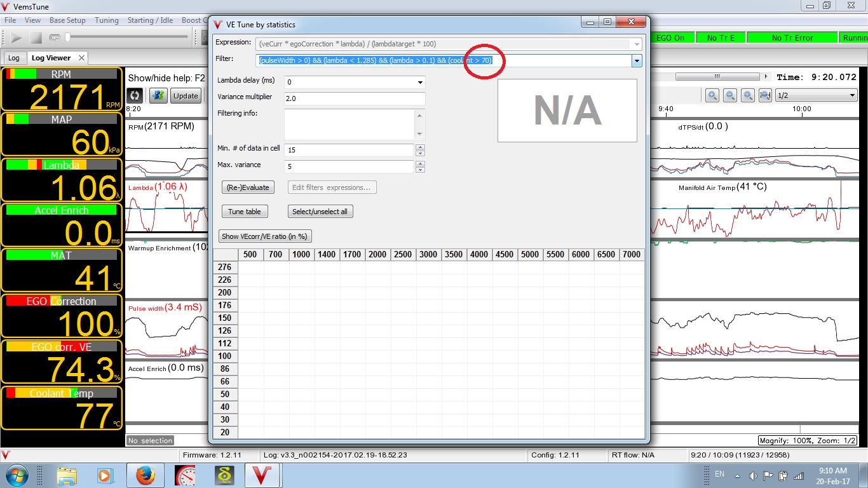The image size is (868, 488).
Task: Click the refresh arrows icon beside Update
Action: pos(135,96)
